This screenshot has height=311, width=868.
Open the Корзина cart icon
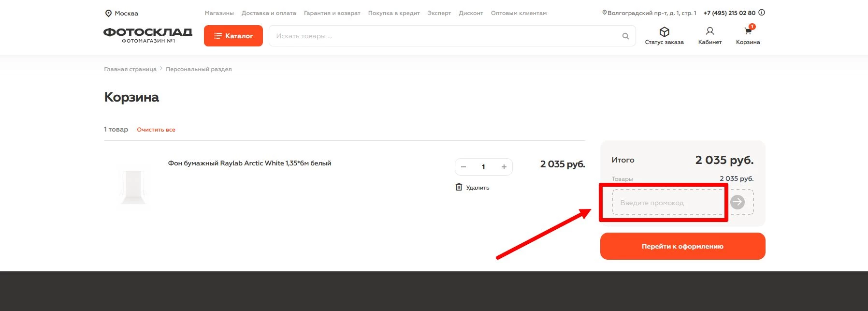[748, 31]
